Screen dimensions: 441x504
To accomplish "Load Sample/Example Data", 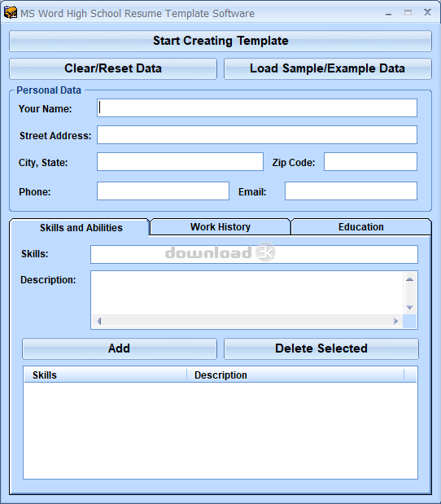I will (x=328, y=68).
